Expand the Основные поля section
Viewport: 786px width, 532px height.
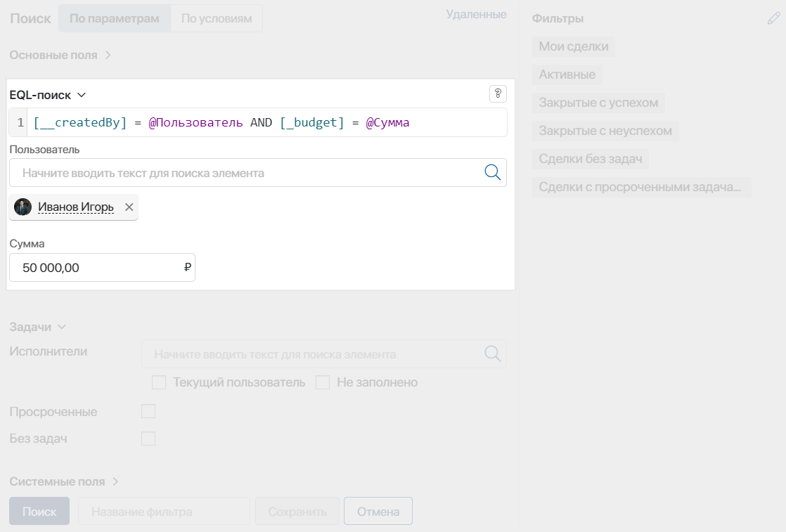60,55
